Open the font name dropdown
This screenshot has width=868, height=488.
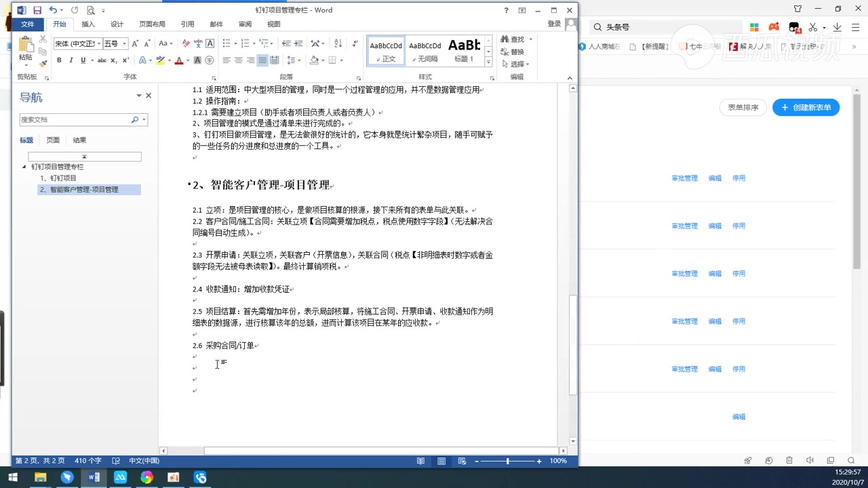tap(99, 43)
